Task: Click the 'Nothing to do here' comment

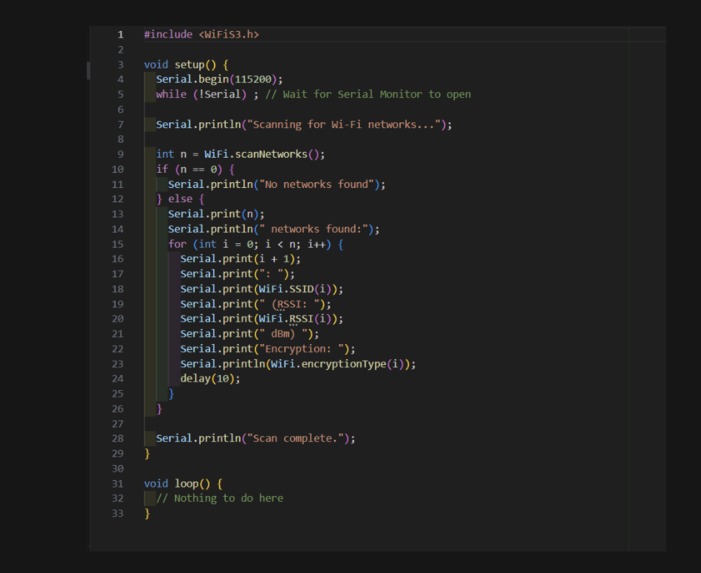Action: tap(220, 498)
